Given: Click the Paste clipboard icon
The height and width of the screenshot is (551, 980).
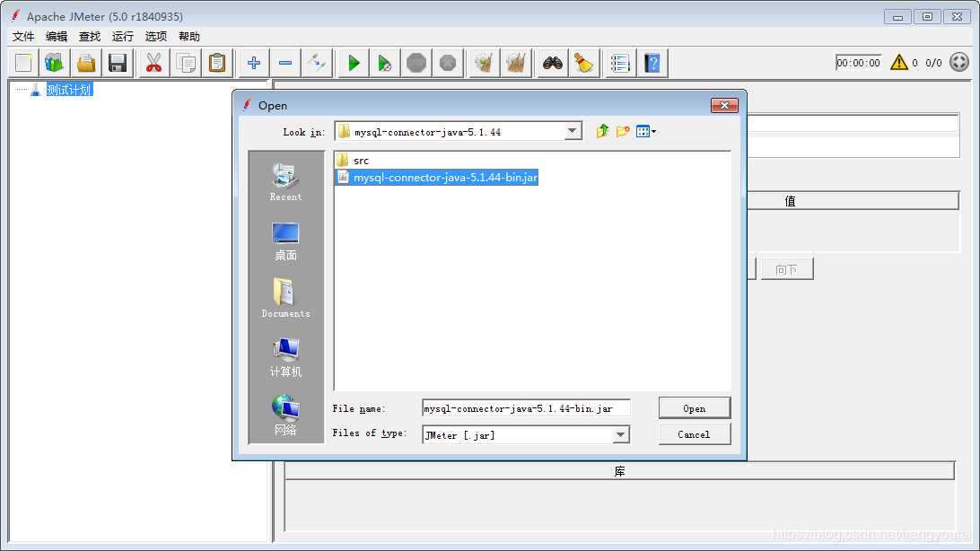Looking at the screenshot, I should tap(217, 63).
